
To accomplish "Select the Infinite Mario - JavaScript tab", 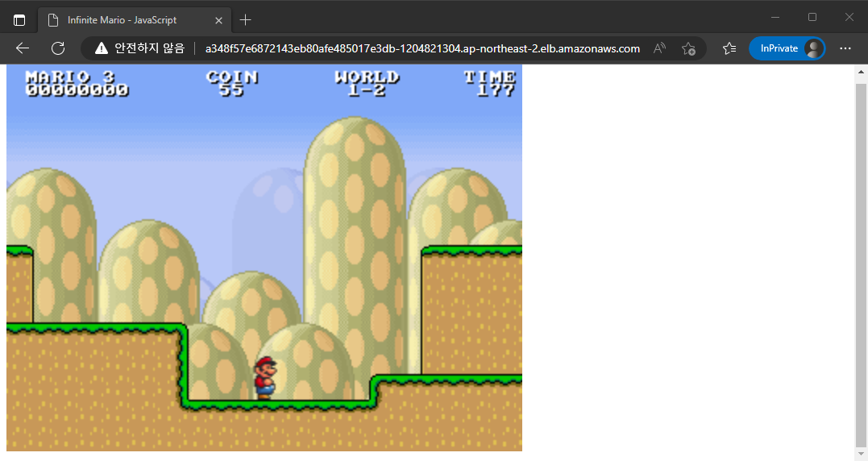I will (x=134, y=20).
